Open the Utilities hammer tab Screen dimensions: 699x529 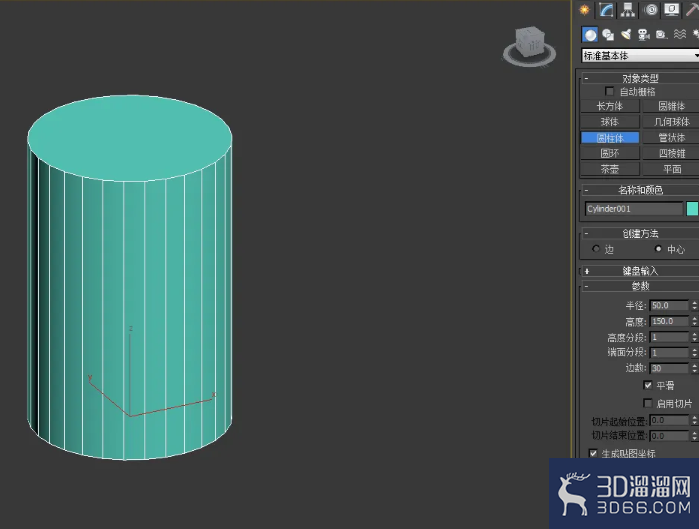692,10
